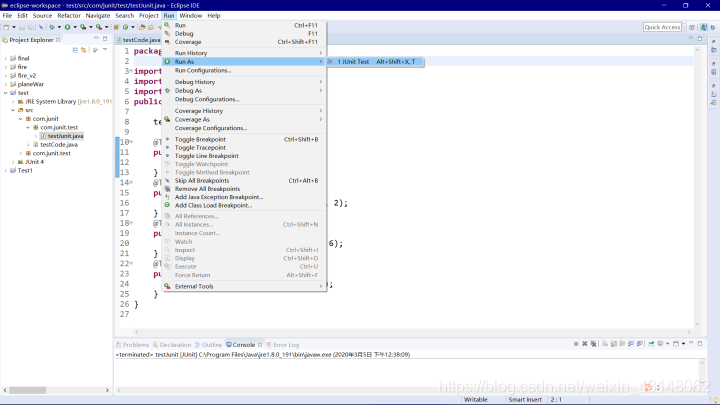720x405 pixels.
Task: Select Coverage entry in Run menu
Action: click(244, 42)
